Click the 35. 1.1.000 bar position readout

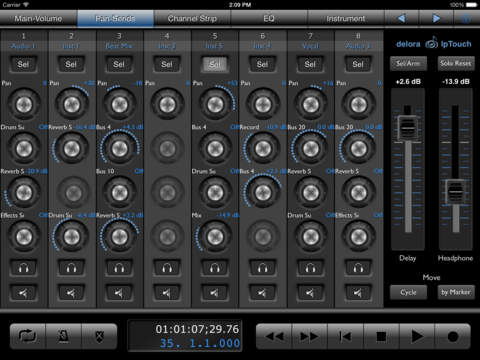(x=200, y=343)
